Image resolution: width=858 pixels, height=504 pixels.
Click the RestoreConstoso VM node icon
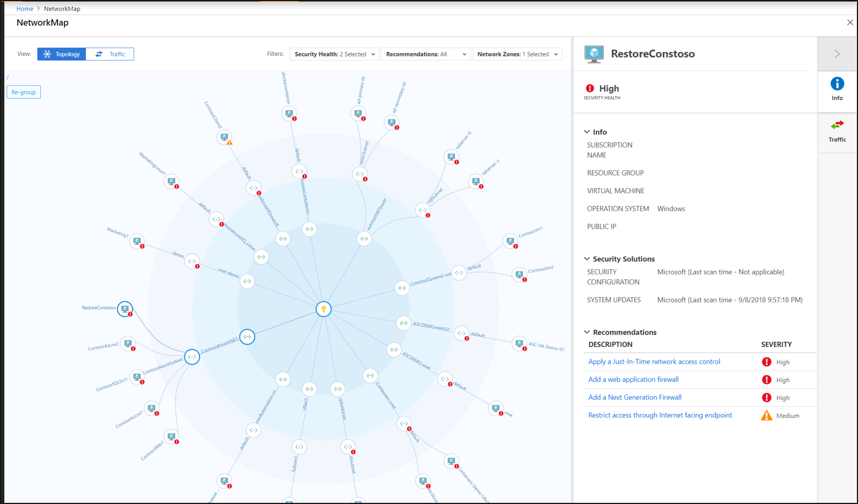pyautogui.click(x=125, y=308)
